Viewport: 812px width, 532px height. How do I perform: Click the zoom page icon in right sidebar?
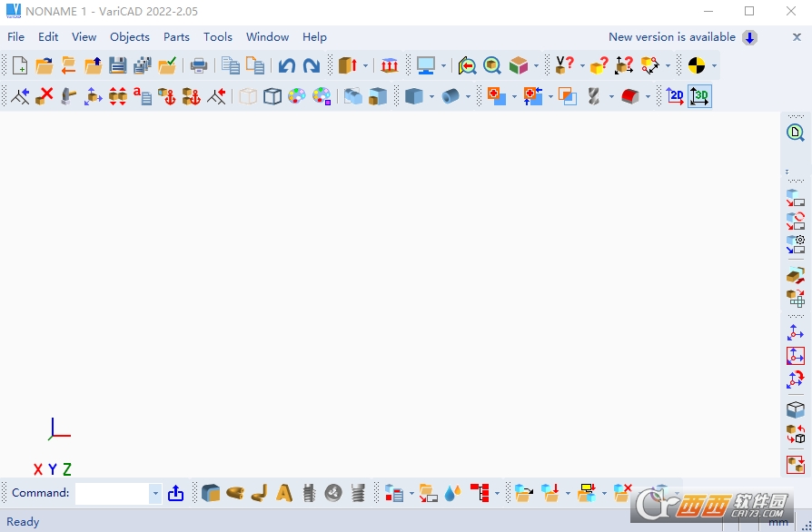pos(796,133)
